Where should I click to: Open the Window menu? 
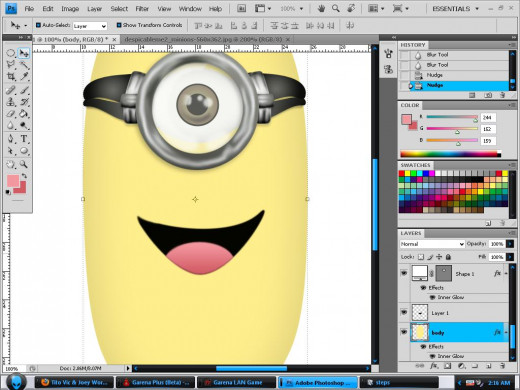coord(190,9)
